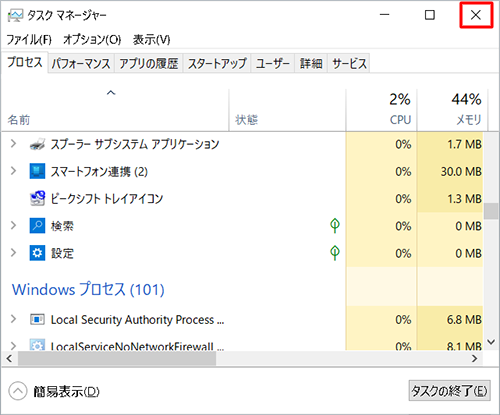
Task: Click the vertical scrollbar down arrow
Action: [x=491, y=342]
